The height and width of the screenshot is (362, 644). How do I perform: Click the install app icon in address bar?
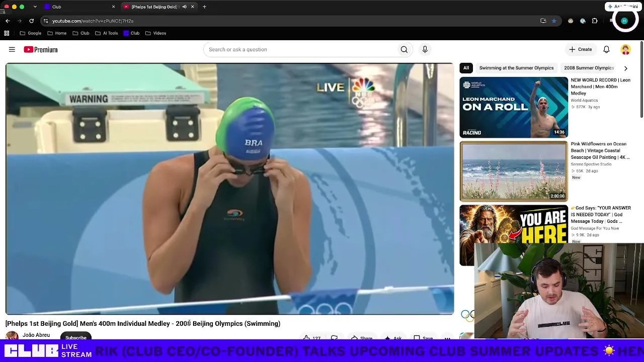click(543, 21)
